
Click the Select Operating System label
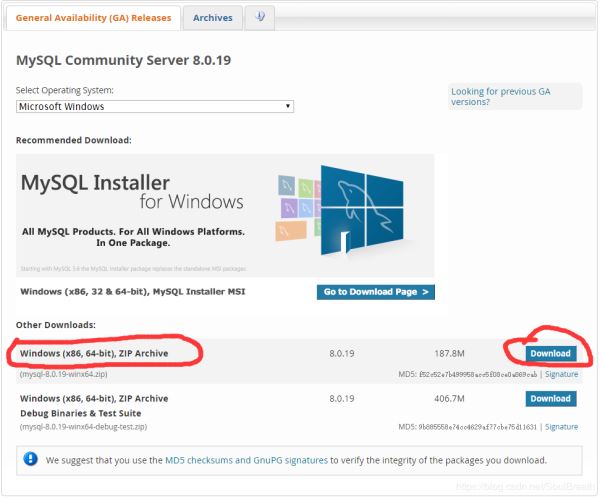click(x=65, y=90)
